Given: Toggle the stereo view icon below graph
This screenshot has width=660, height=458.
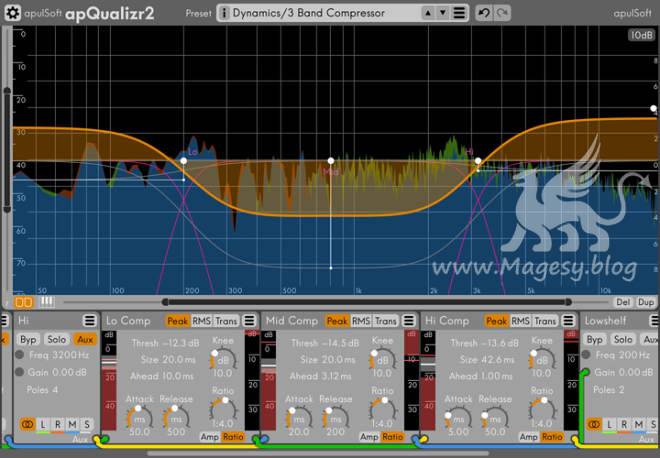Looking at the screenshot, I should pyautogui.click(x=23, y=302).
